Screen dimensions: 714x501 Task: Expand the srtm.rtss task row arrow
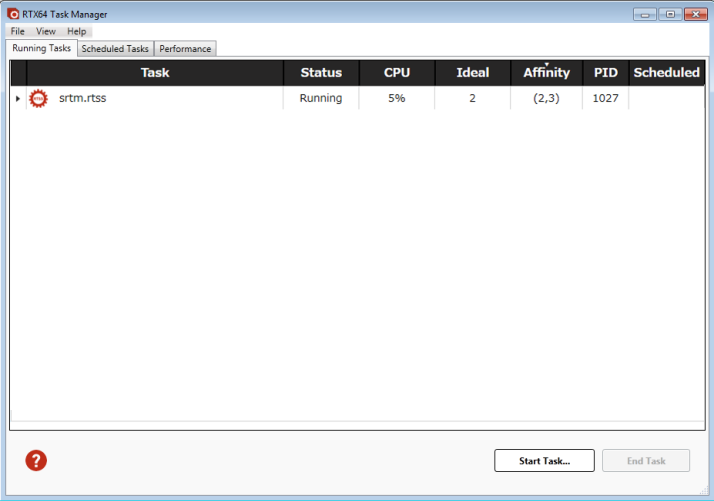(17, 98)
